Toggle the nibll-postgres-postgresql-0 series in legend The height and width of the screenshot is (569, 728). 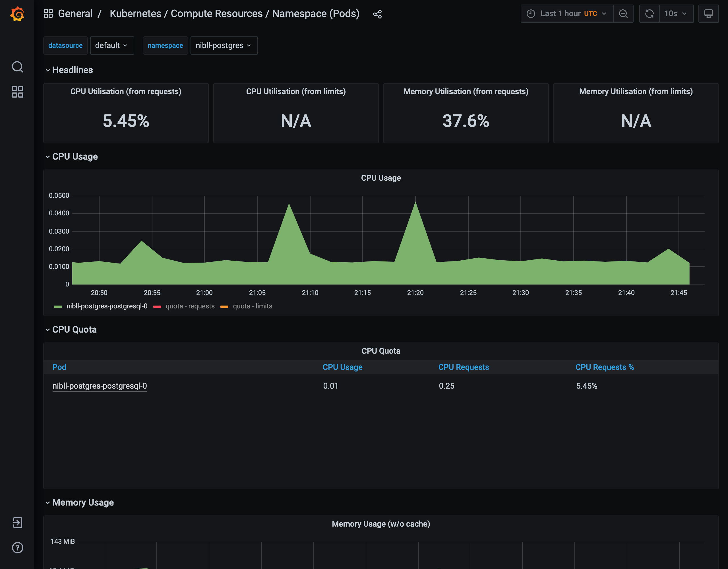pos(106,306)
